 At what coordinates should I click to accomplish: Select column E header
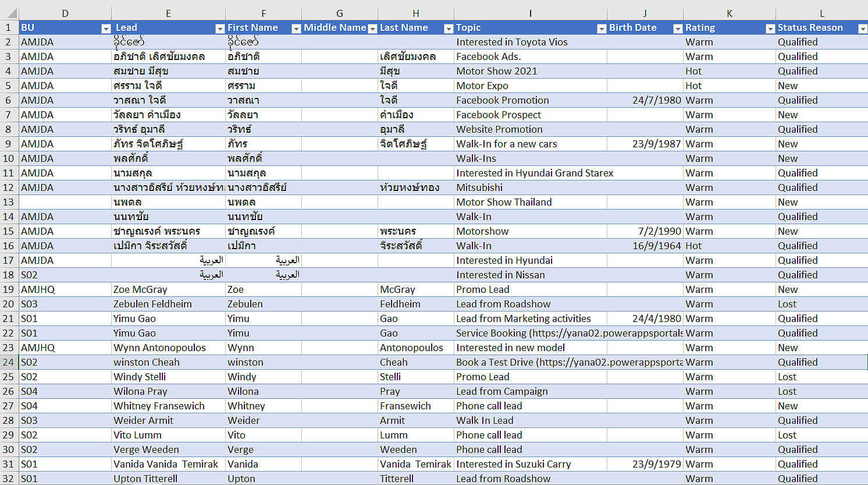tap(168, 13)
